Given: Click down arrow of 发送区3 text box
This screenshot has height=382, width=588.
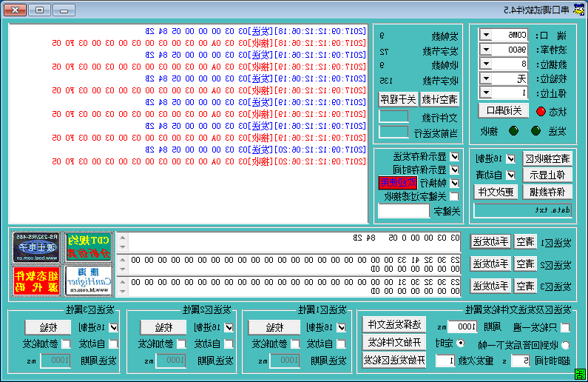Looking at the screenshot, I should tap(123, 291).
